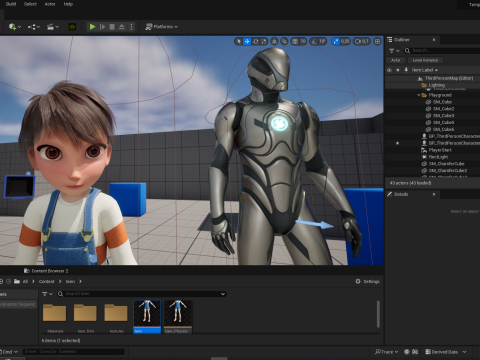Click the coordinate system toggle icon
This screenshot has height=360, width=480.
274,41
